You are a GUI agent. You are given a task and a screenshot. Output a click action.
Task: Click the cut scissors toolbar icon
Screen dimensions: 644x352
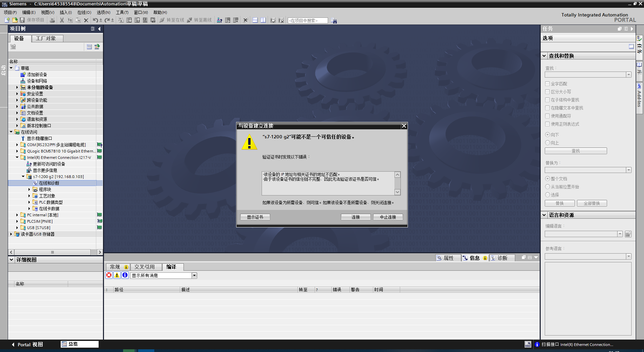pyautogui.click(x=62, y=20)
